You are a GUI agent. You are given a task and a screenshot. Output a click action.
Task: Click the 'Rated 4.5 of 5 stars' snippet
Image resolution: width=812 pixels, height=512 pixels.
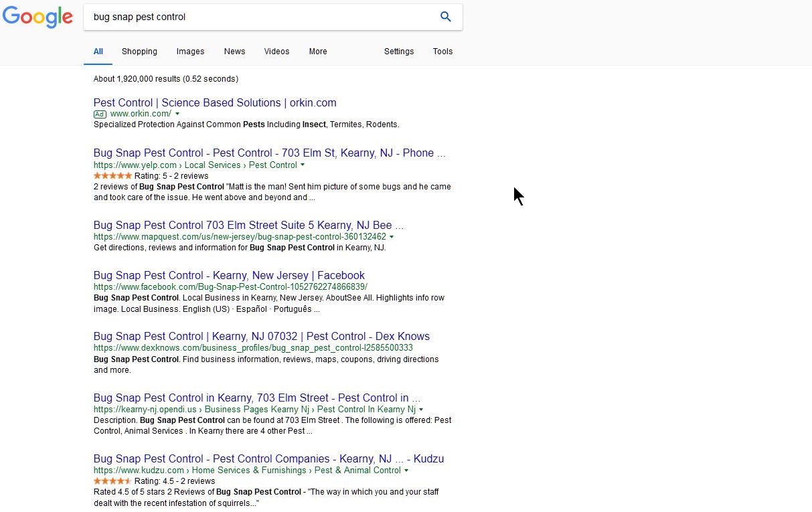(x=266, y=497)
